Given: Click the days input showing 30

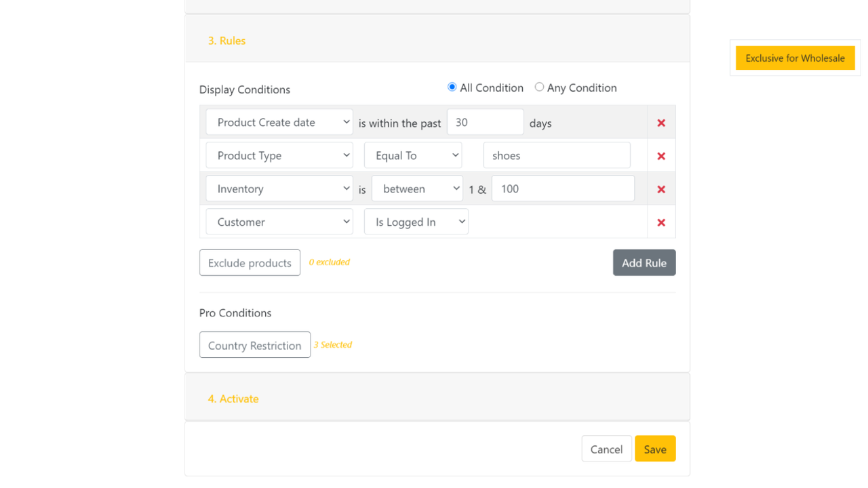Looking at the screenshot, I should pyautogui.click(x=486, y=123).
